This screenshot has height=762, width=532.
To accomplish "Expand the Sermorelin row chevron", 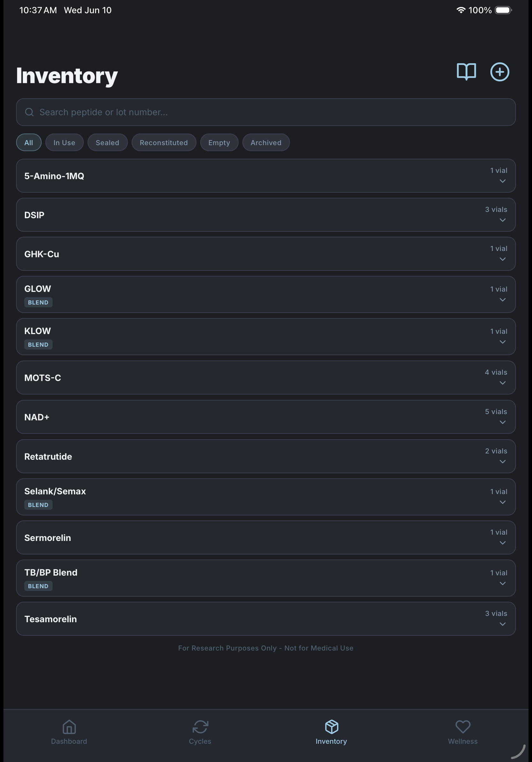I will (502, 543).
